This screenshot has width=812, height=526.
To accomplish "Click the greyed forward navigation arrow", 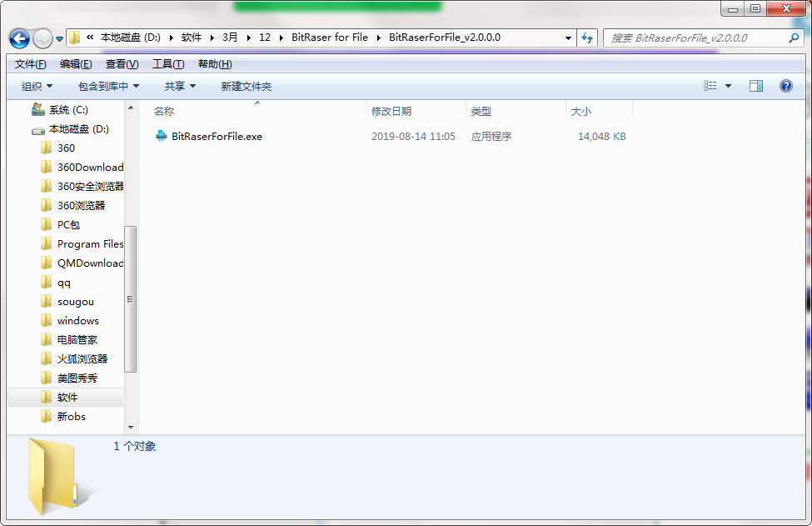I will point(42,38).
